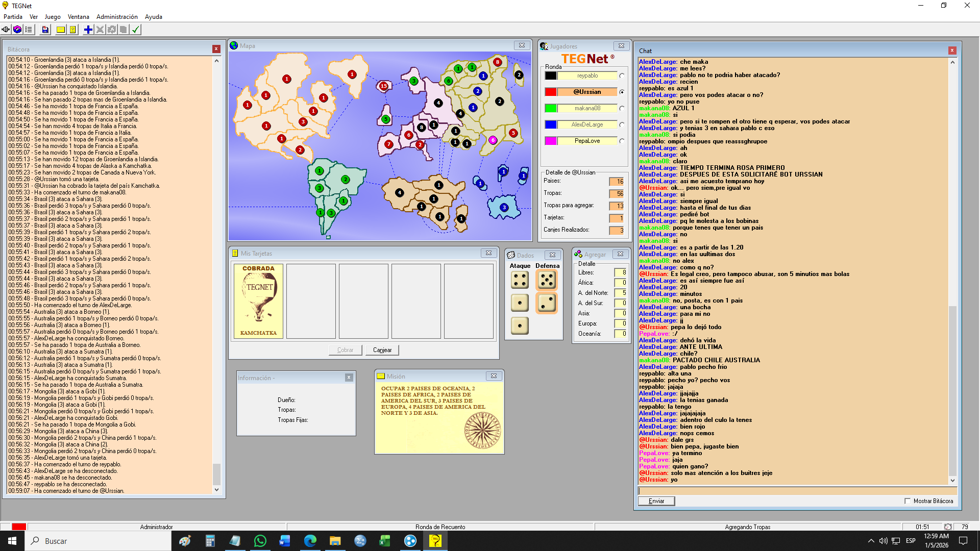Image resolution: width=980 pixels, height=551 pixels.
Task: Click the blue AlexDeLarge color swatch
Action: pyautogui.click(x=551, y=124)
